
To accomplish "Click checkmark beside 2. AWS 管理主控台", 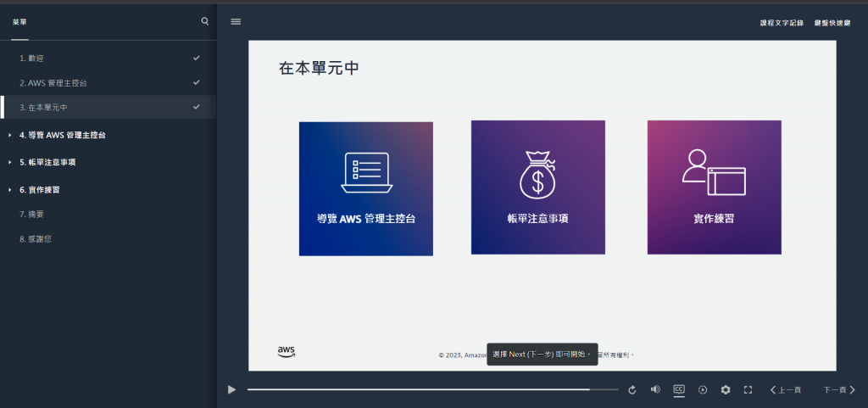I will coord(197,82).
